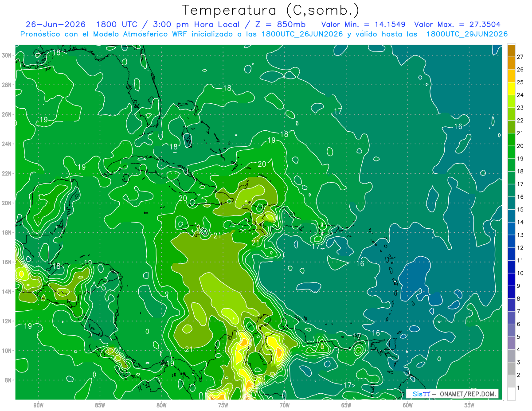This screenshot has width=532, height=411.
Task: Click the colorbar scale label 13
Action: coord(520,235)
